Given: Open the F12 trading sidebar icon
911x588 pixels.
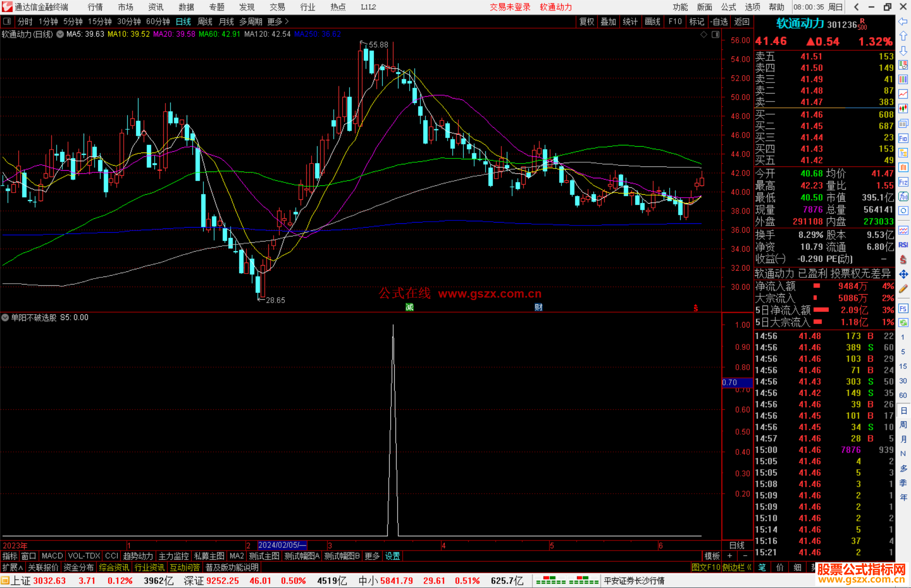Looking at the screenshot, I should [x=903, y=182].
